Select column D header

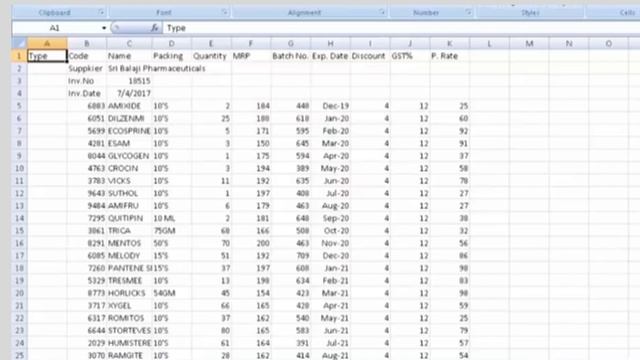[x=171, y=43]
